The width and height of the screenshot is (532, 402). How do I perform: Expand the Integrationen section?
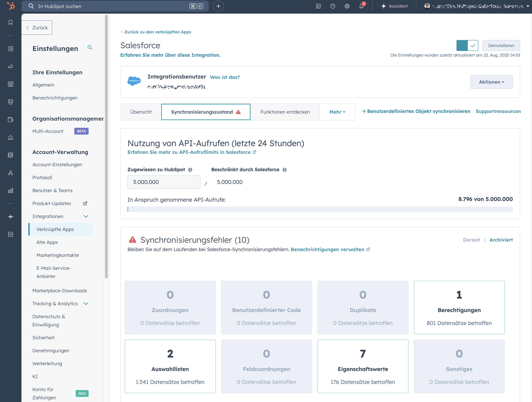[86, 216]
